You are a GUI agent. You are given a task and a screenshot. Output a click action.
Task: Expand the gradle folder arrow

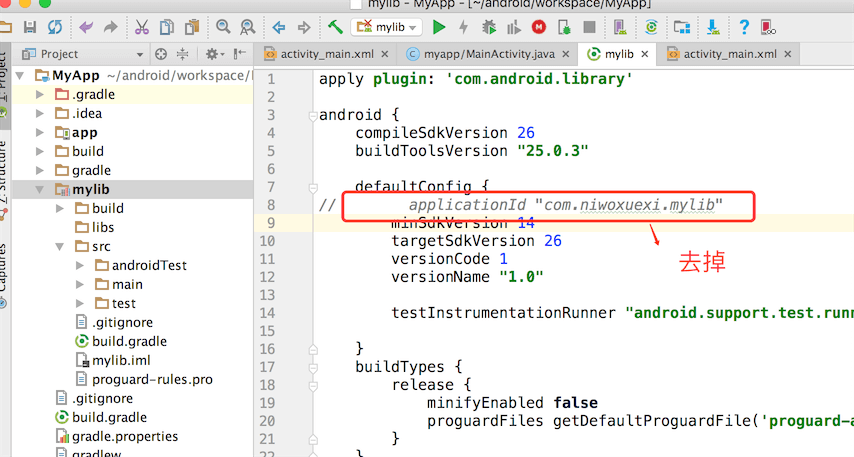[40, 170]
